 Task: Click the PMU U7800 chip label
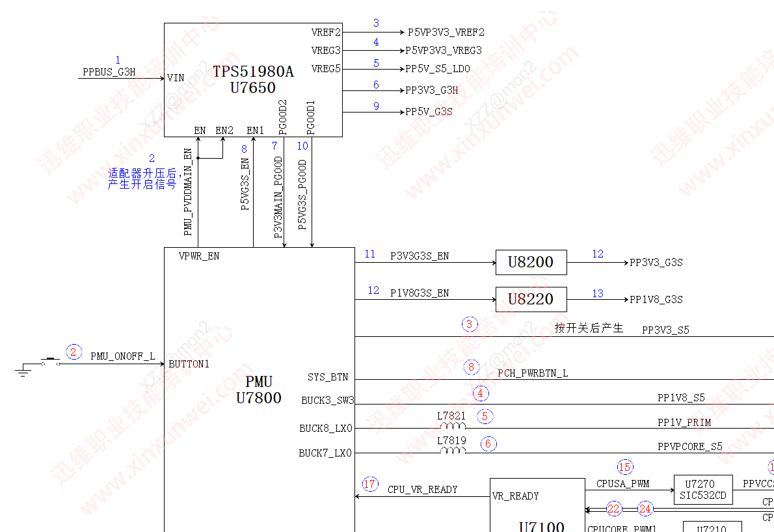coord(259,390)
